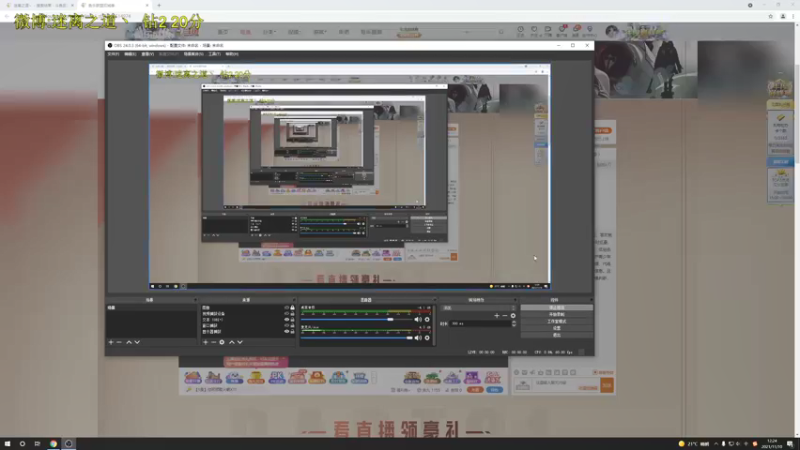Pop out the Mixer dock via its header icon

point(435,300)
